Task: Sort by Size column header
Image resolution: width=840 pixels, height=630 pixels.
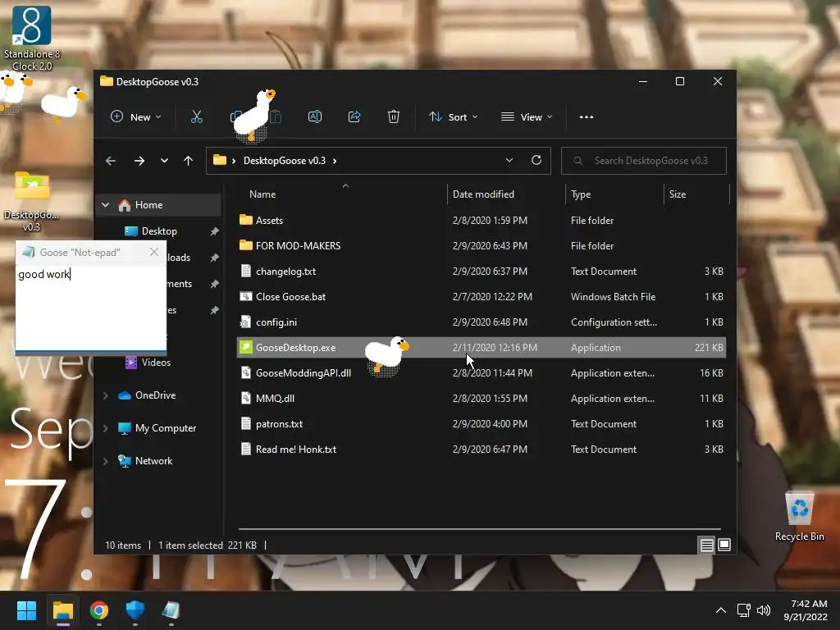Action: coord(696,194)
